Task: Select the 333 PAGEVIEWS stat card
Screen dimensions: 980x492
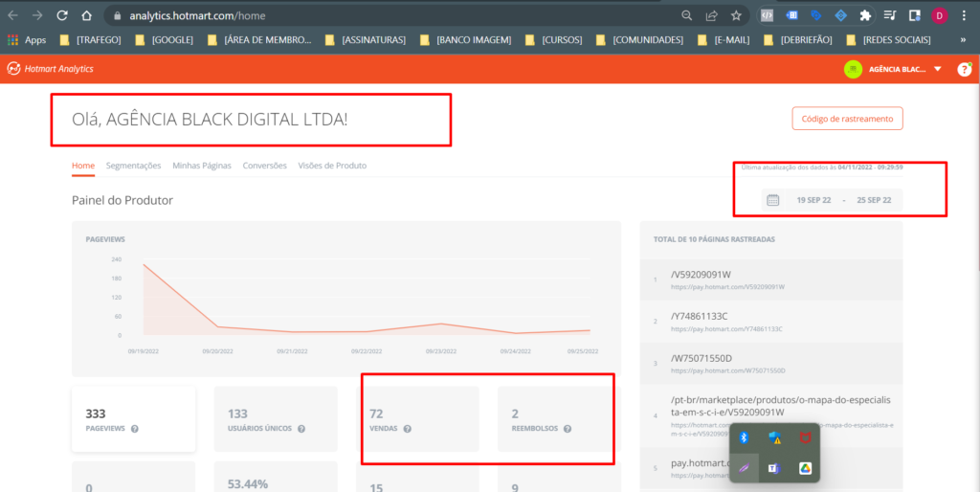Action: 134,419
